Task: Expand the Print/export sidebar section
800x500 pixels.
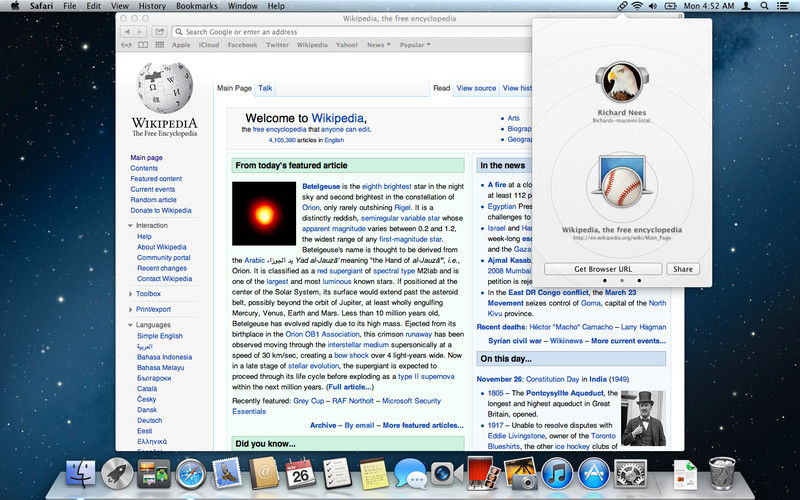Action: click(x=131, y=309)
